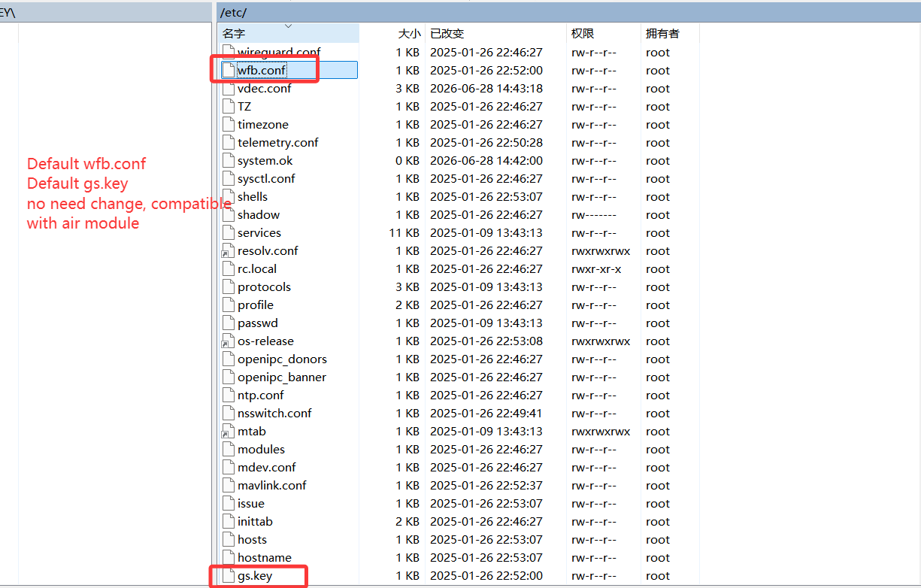Sort by the 权限 column header

coord(604,33)
